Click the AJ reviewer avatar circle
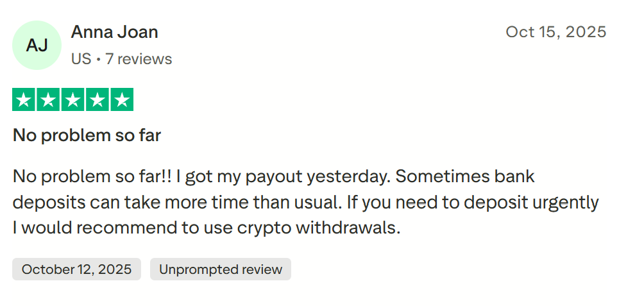644x306 pixels. pyautogui.click(x=37, y=45)
